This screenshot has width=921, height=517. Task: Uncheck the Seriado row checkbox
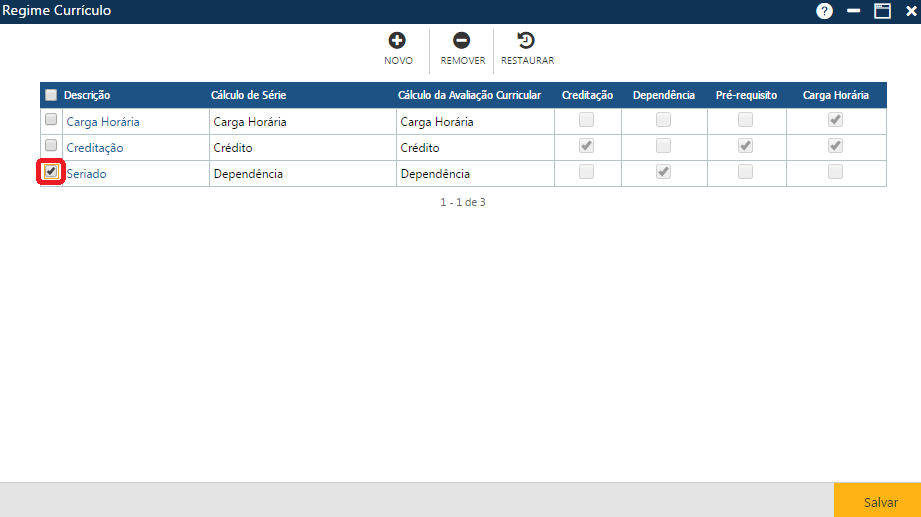click(x=51, y=172)
